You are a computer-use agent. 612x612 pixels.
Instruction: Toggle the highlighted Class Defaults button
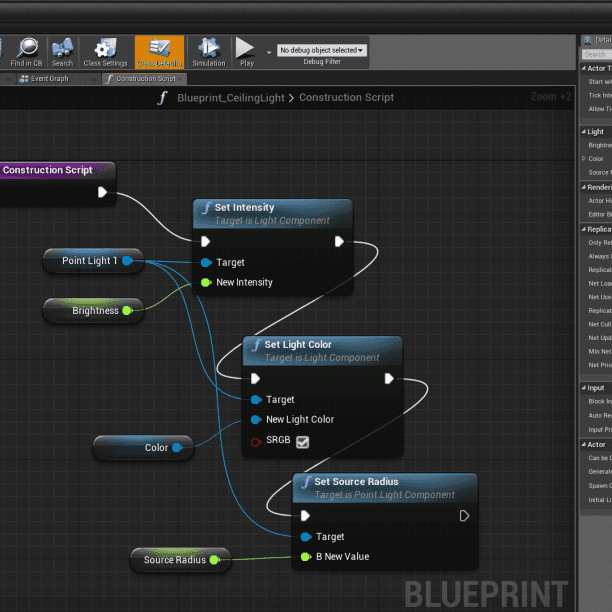pyautogui.click(x=159, y=52)
